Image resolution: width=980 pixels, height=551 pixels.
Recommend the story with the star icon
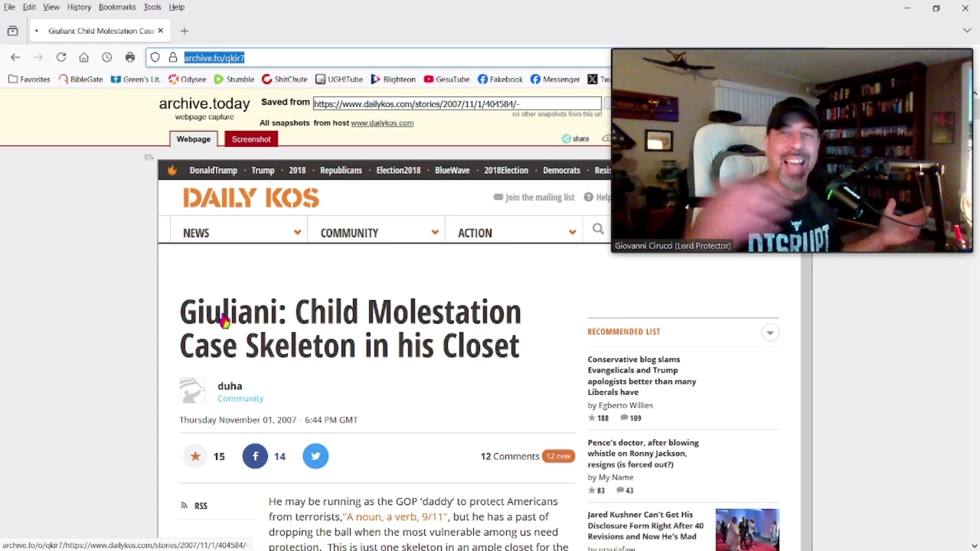coord(195,456)
